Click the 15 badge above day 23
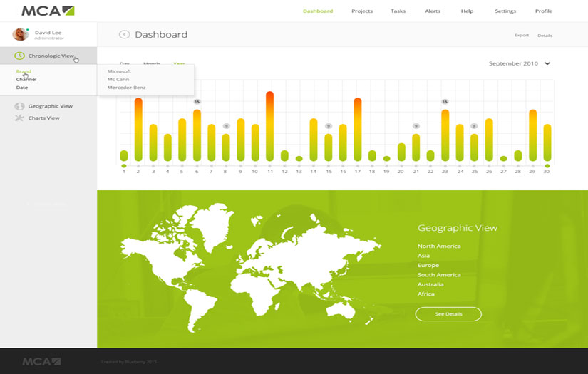Viewport: 588px width, 374px height. point(445,102)
